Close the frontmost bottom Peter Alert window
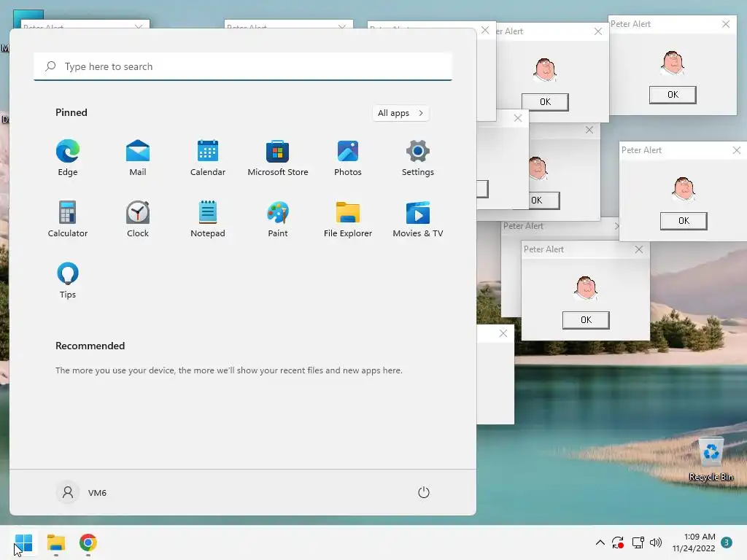Image resolution: width=747 pixels, height=560 pixels. pyautogui.click(x=639, y=249)
